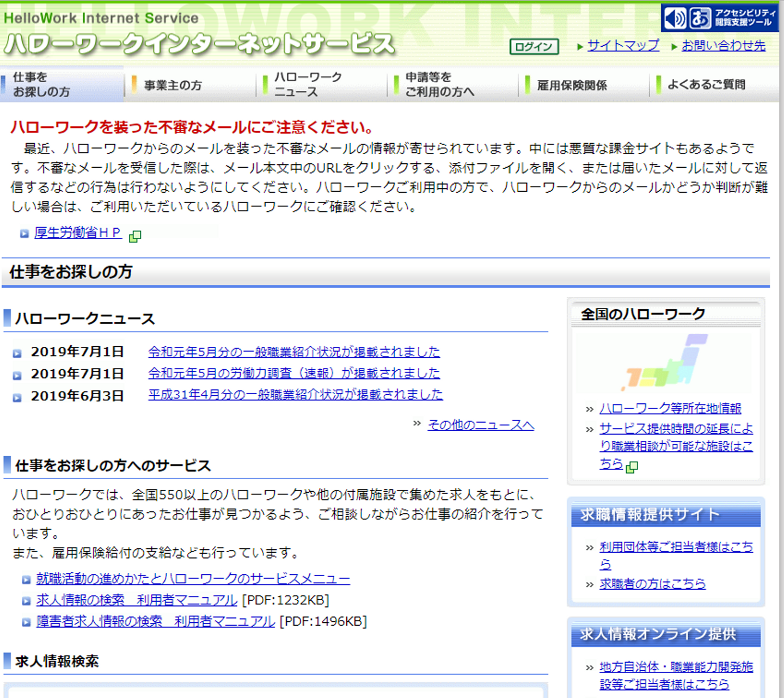Click the external-link icon beside 厚生労働省HP
Image resolution: width=784 pixels, height=698 pixels.
click(x=135, y=236)
